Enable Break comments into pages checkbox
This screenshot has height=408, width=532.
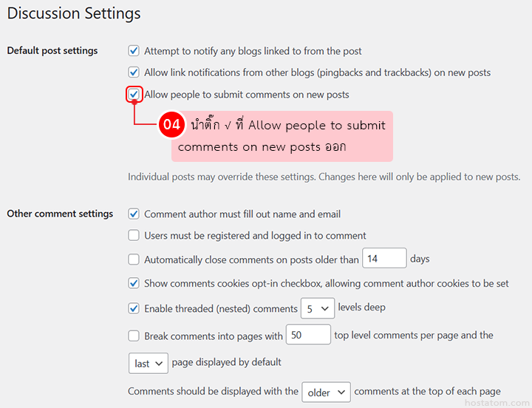134,336
